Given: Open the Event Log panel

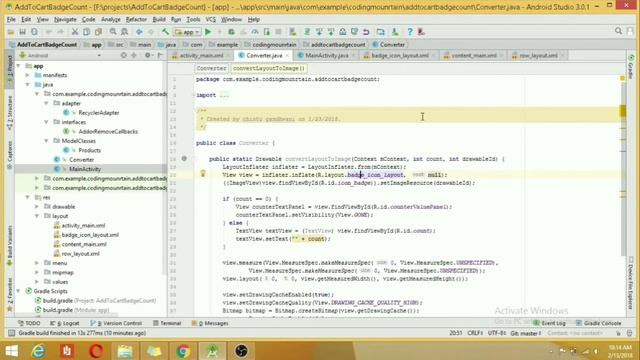Looking at the screenshot, I should pyautogui.click(x=550, y=323).
